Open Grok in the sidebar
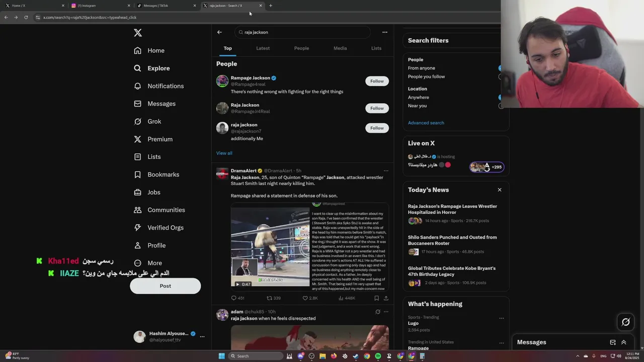Image resolution: width=644 pixels, height=362 pixels. (148, 121)
